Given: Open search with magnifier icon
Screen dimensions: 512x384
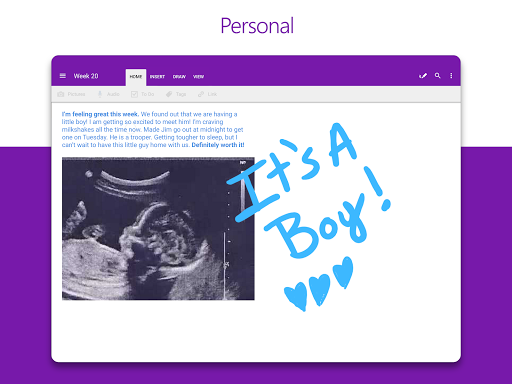Looking at the screenshot, I should 438,76.
